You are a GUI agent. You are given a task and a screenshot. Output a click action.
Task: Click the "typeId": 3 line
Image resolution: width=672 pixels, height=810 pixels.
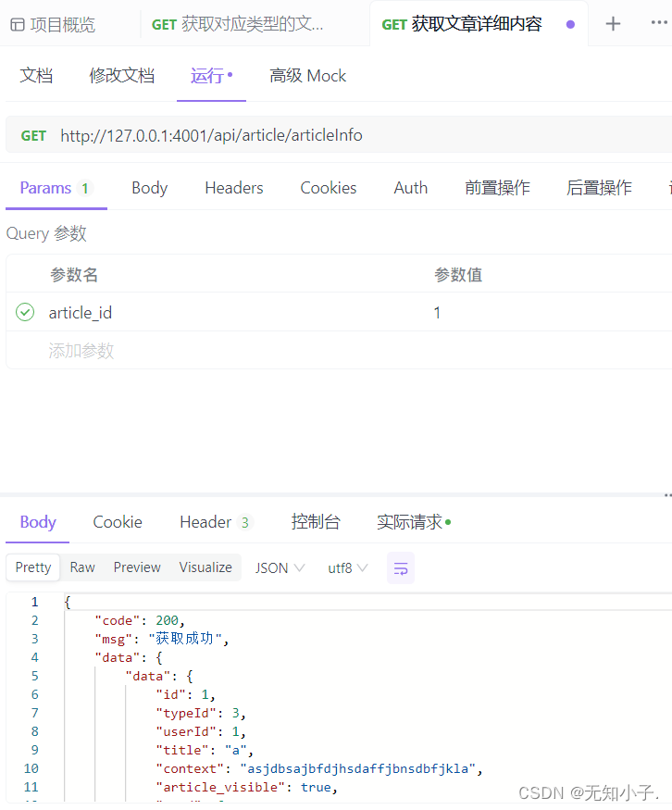pyautogui.click(x=201, y=713)
